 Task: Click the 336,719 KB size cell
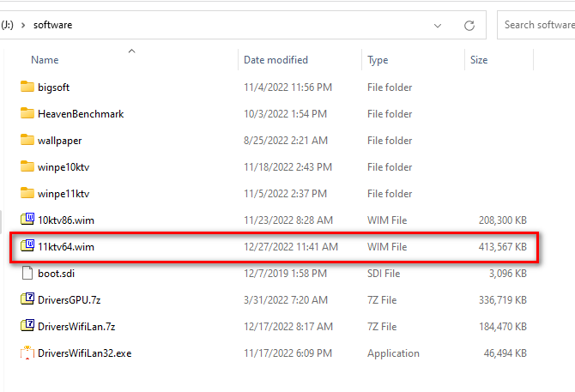click(x=502, y=300)
